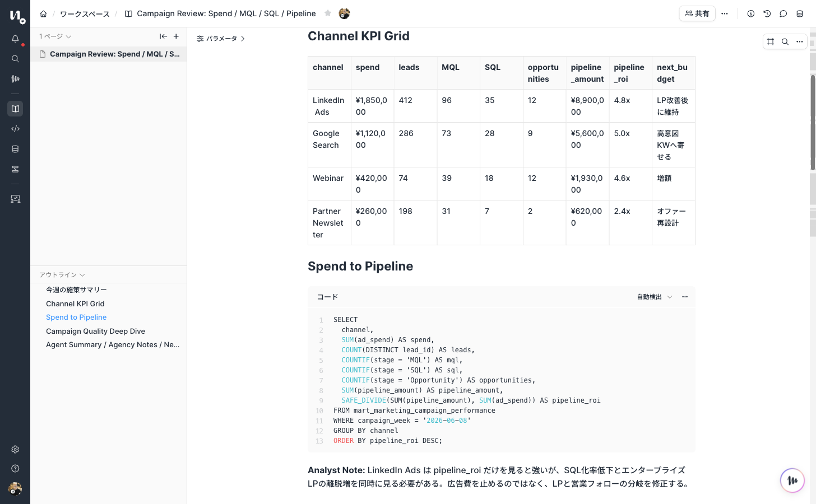
Task: Open the AI assistant floating button
Action: pyautogui.click(x=792, y=480)
